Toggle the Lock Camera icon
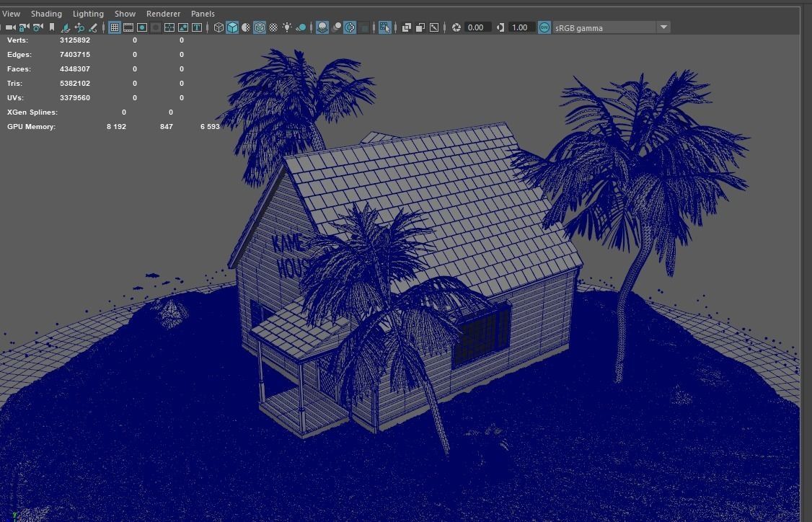 (24, 27)
